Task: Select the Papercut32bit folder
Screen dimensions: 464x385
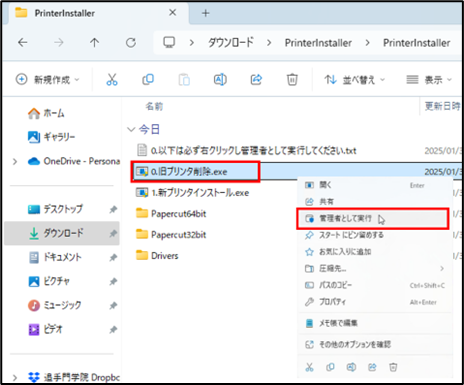Action: (171, 235)
